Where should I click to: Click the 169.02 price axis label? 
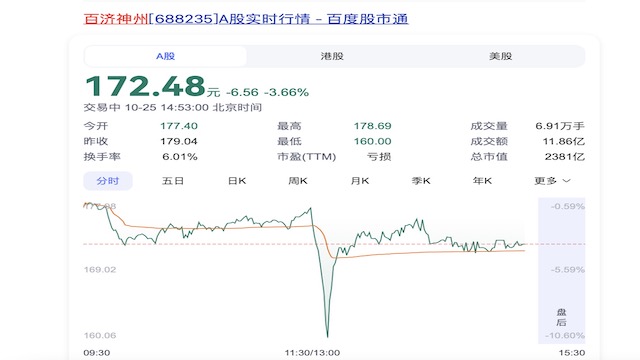click(100, 270)
